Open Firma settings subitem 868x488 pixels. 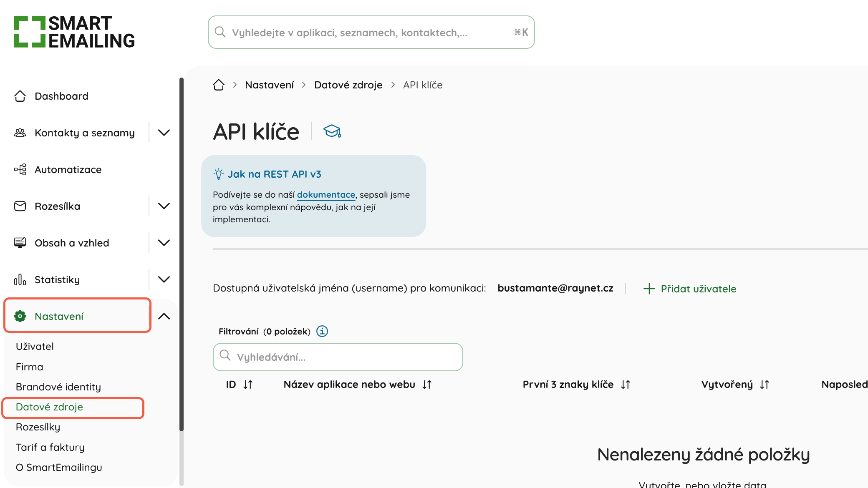pyautogui.click(x=30, y=367)
